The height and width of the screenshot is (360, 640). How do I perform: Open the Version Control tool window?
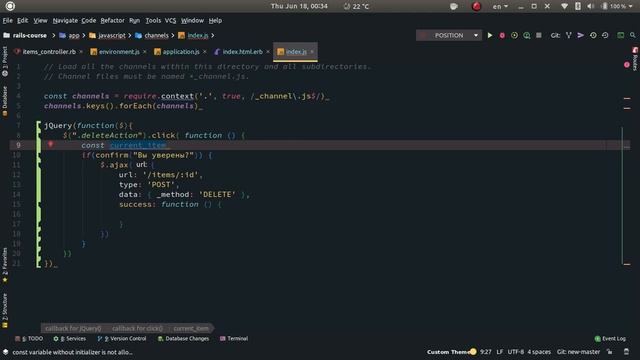(122, 338)
